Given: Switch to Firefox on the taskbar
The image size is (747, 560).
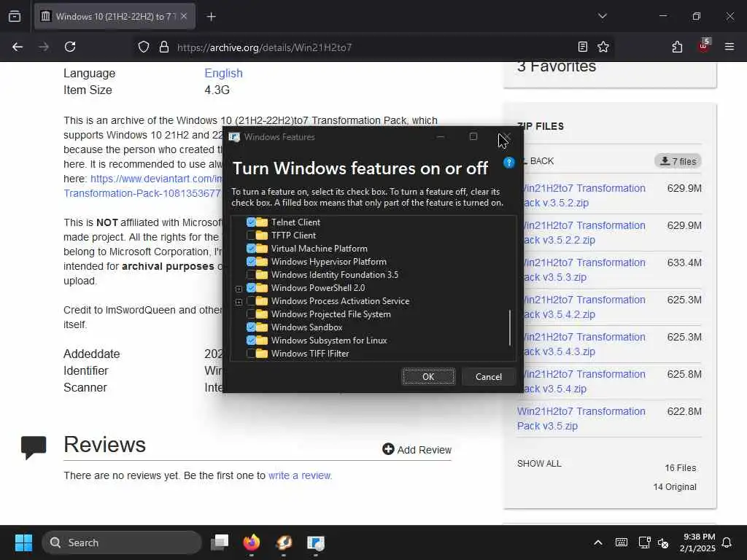Looking at the screenshot, I should tap(252, 542).
